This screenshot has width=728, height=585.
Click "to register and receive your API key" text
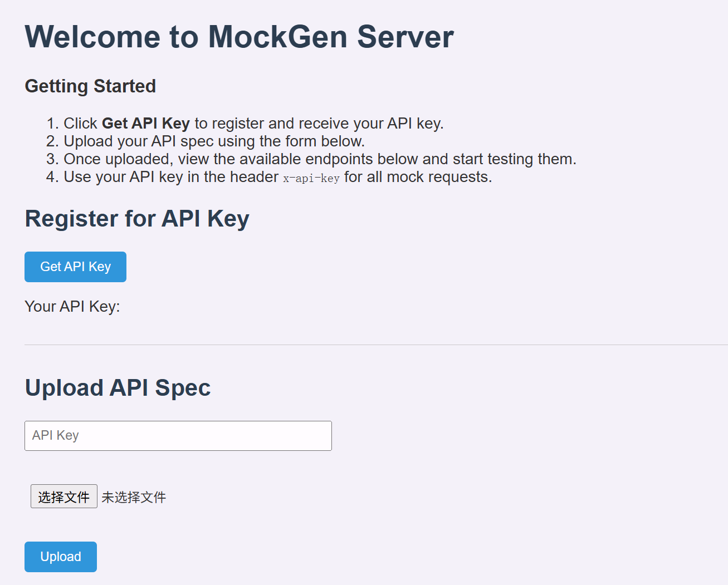319,124
